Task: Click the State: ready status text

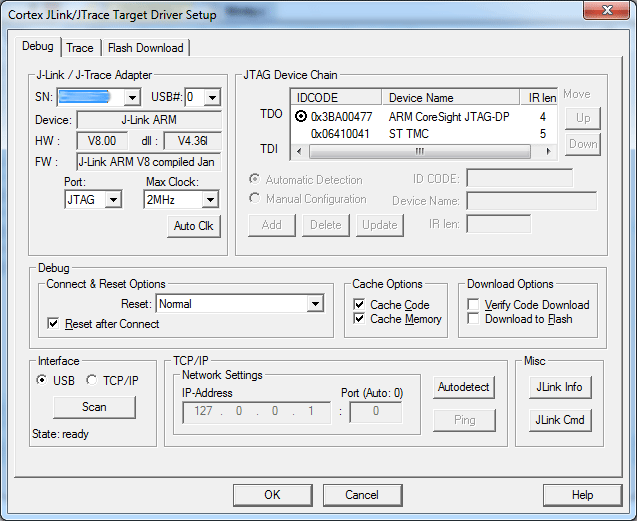Action: tap(60, 434)
